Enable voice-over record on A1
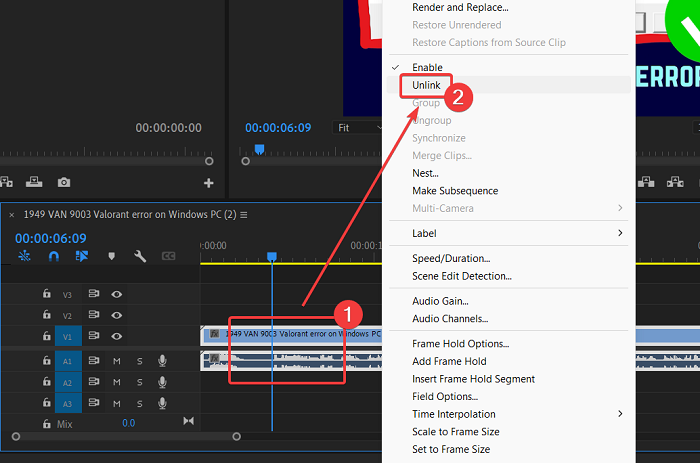 pyautogui.click(x=162, y=361)
